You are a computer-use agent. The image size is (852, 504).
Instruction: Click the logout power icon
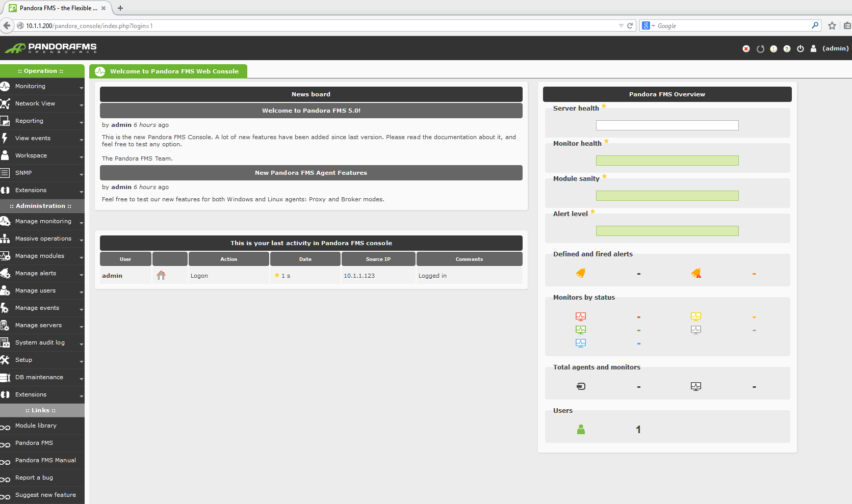[801, 49]
